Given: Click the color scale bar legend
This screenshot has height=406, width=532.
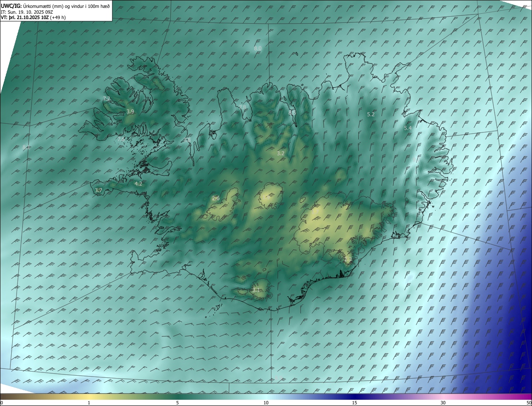Looking at the screenshot, I should [266, 397].
